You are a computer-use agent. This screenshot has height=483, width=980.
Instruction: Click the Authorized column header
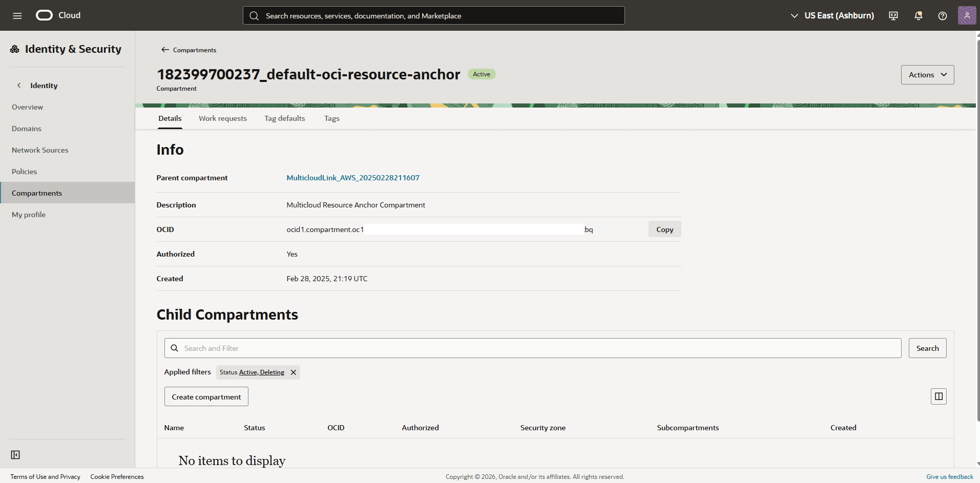pos(421,428)
